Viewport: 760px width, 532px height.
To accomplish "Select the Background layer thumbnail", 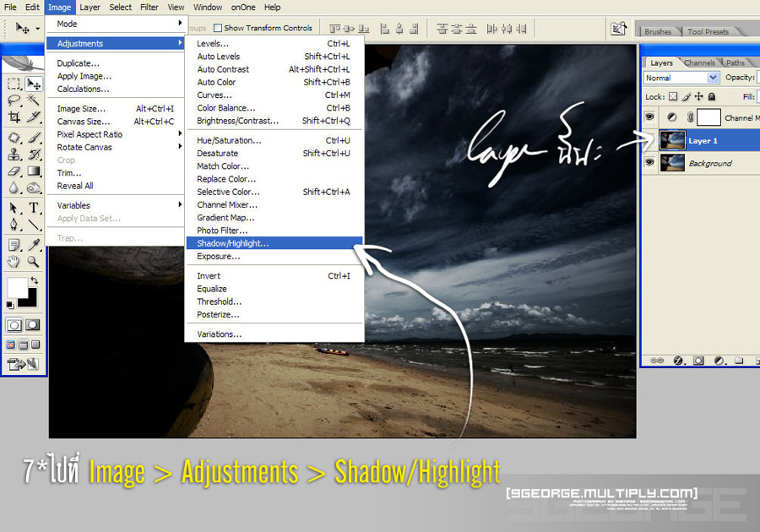I will coord(673,163).
